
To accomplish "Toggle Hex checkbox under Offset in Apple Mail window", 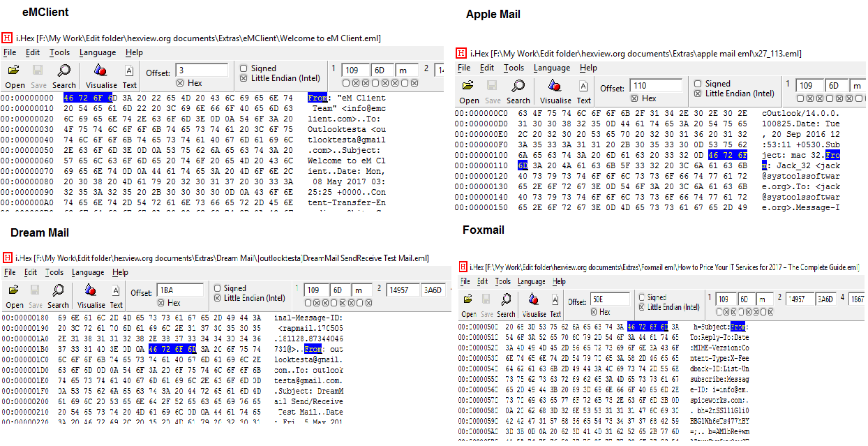I will (x=634, y=98).
